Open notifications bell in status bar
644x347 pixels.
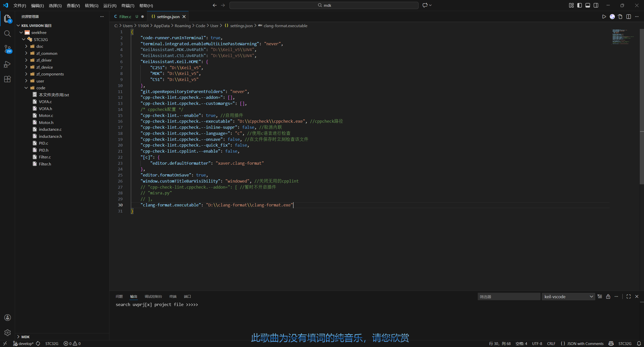639,343
